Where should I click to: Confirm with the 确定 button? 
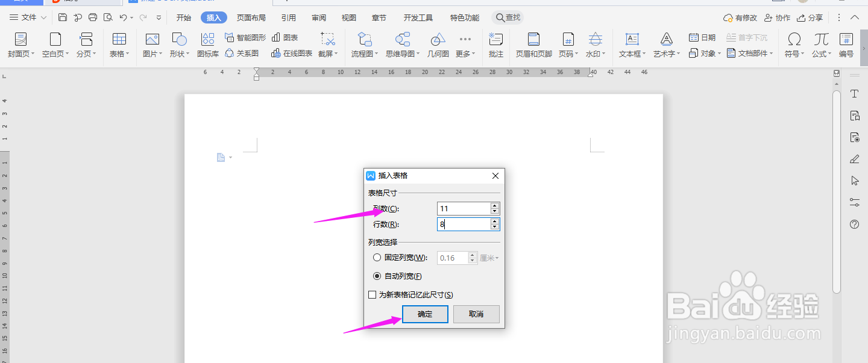click(425, 314)
